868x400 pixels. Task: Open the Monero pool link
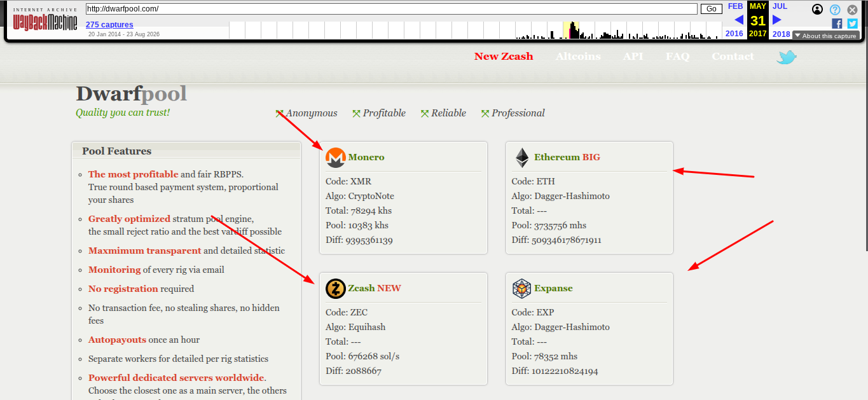point(366,157)
